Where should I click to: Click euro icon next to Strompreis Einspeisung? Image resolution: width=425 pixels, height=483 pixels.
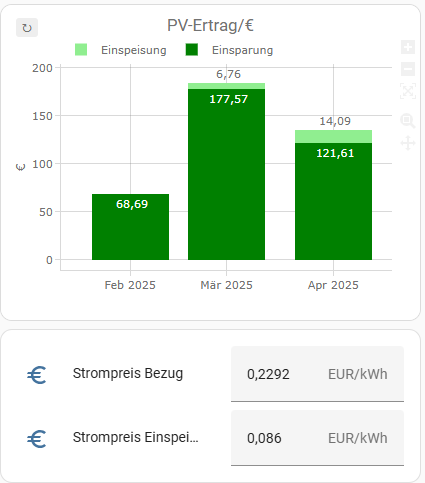coord(37,439)
